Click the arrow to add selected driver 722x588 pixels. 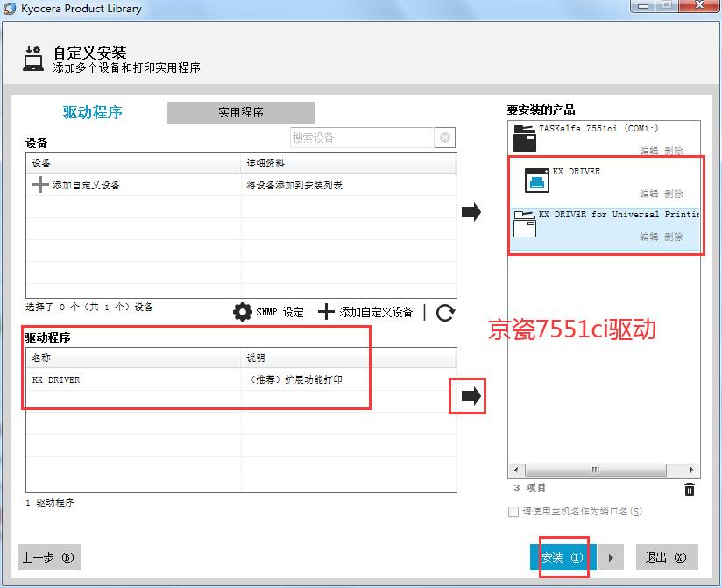tap(471, 397)
